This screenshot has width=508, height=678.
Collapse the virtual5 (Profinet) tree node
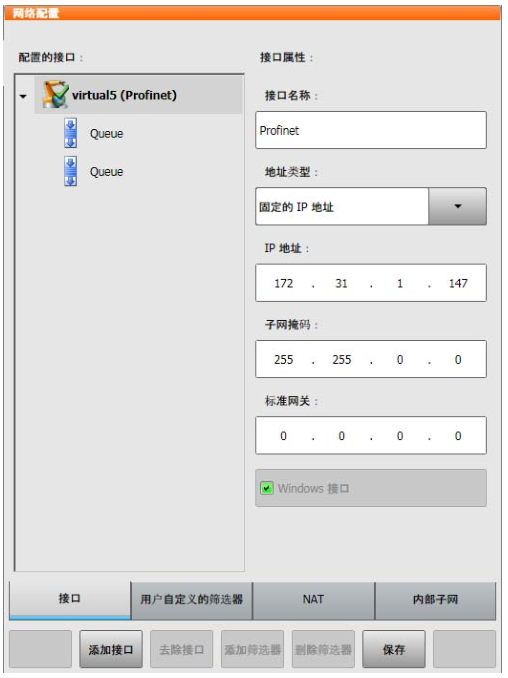click(23, 96)
